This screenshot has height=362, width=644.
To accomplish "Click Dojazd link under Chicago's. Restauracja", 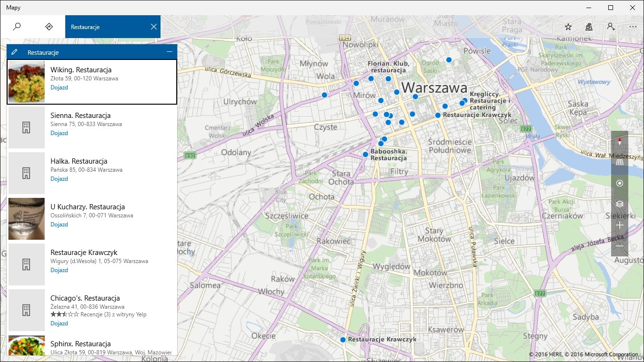I will 59,323.
